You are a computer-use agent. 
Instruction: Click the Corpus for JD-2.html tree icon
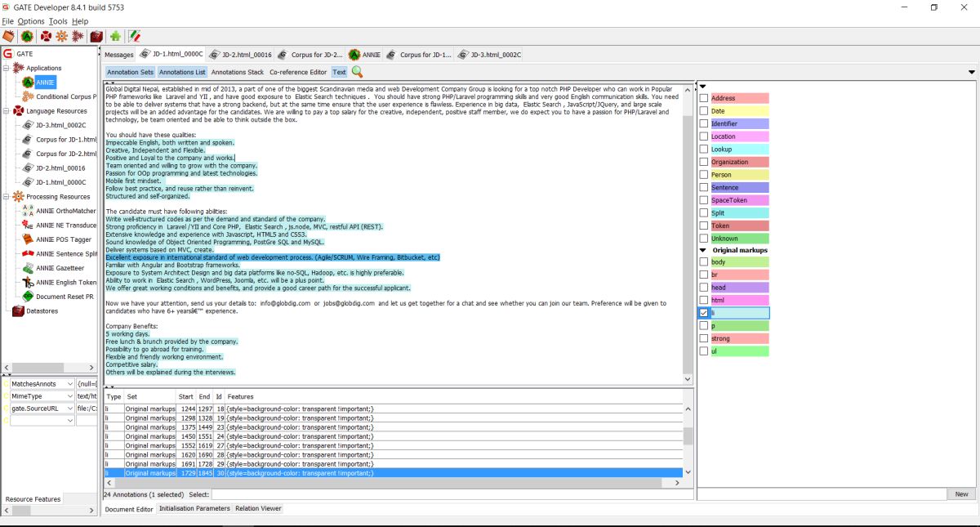(x=29, y=154)
